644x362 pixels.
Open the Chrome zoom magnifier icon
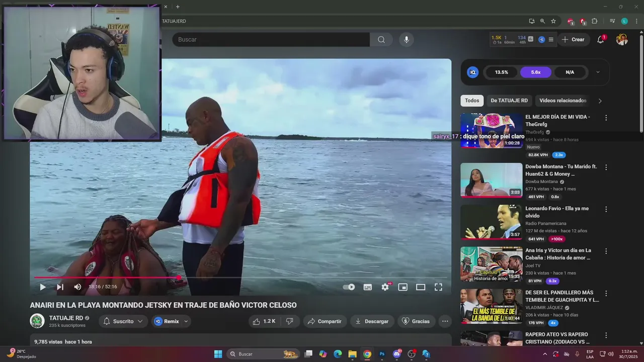tap(542, 21)
